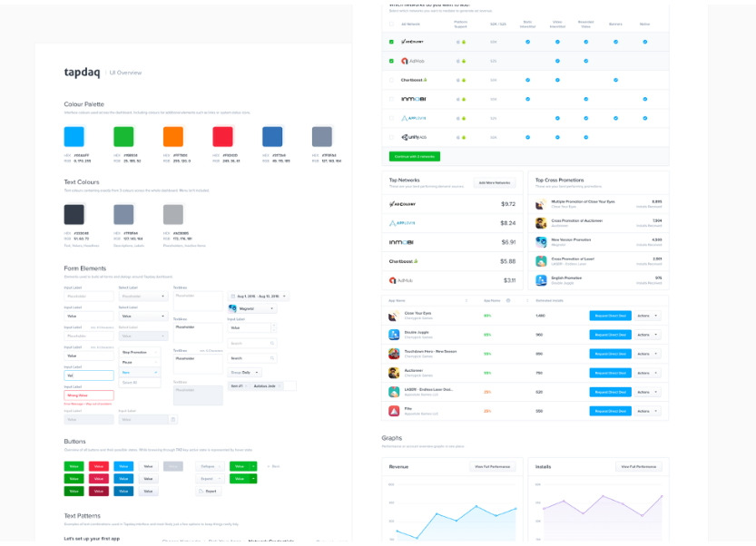The width and height of the screenshot is (756, 546).
Task: Check the Chartboost network checkbox
Action: coord(391,80)
